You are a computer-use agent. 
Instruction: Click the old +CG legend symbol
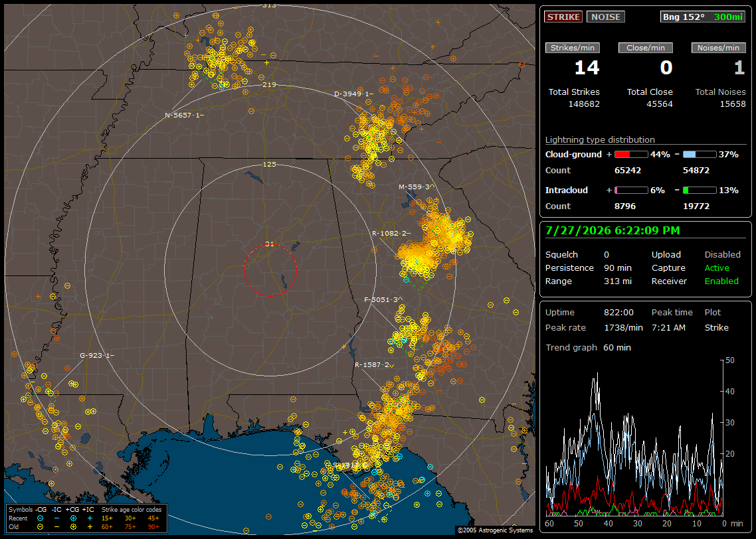73,527
